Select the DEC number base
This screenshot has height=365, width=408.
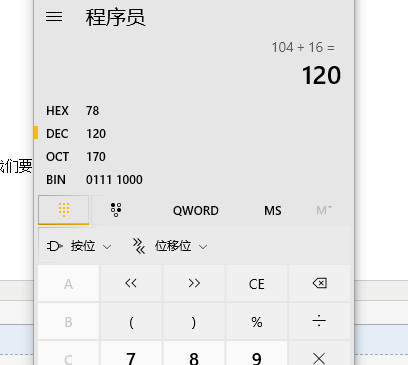[x=194, y=134]
